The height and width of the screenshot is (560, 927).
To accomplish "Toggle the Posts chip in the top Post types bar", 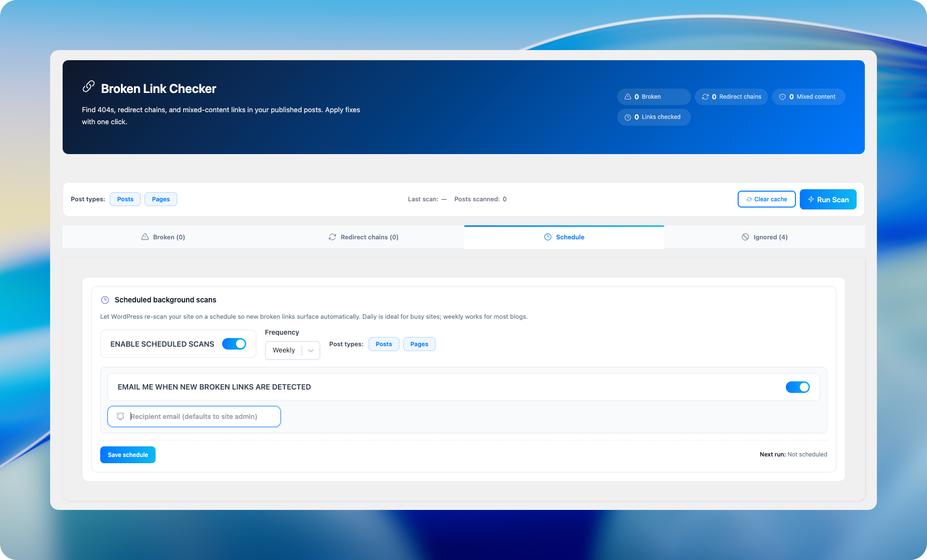I will 125,199.
